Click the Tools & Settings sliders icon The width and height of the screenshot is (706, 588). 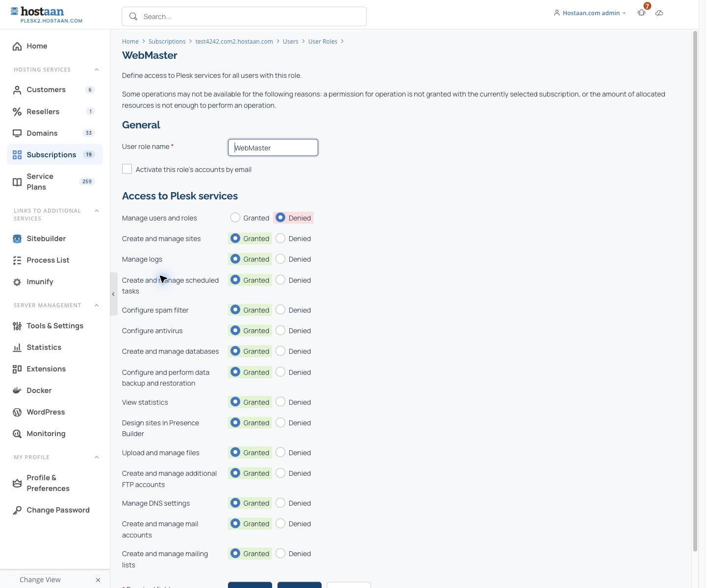[17, 326]
